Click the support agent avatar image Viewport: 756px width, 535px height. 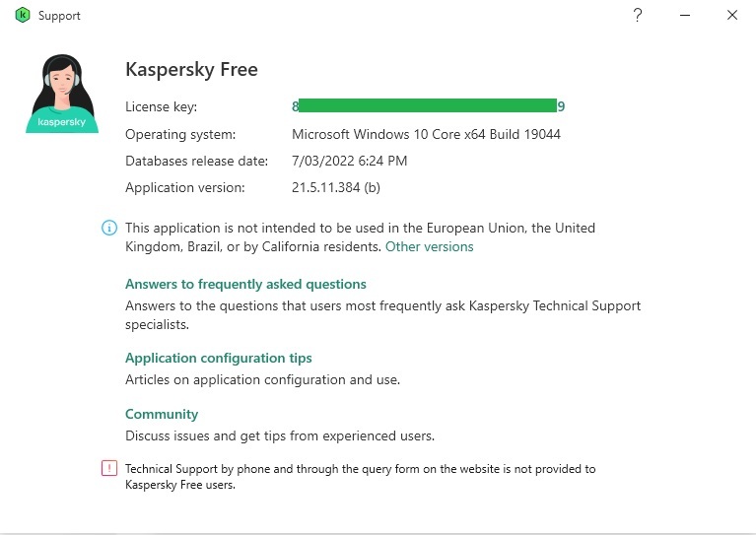tap(62, 94)
